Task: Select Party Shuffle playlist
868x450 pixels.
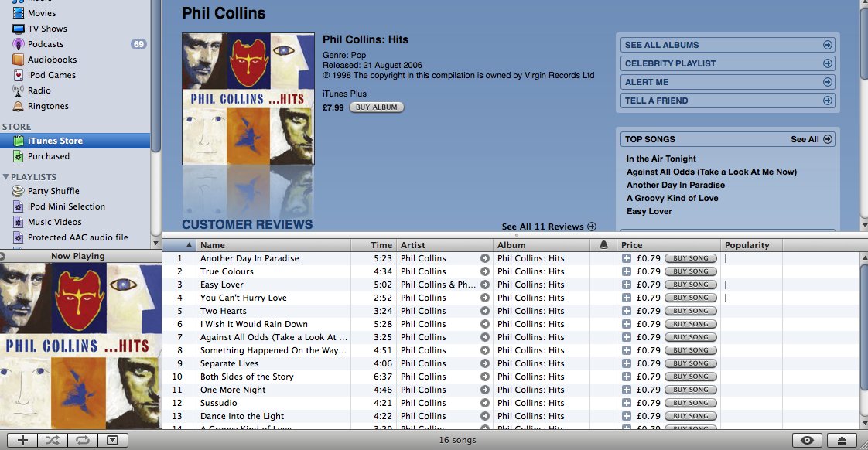Action: point(53,191)
